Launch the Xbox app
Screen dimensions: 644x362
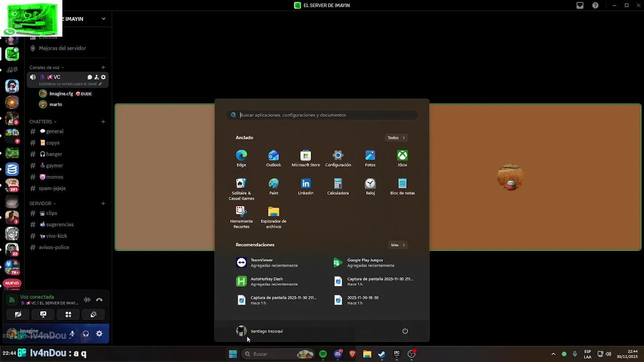[x=403, y=158]
